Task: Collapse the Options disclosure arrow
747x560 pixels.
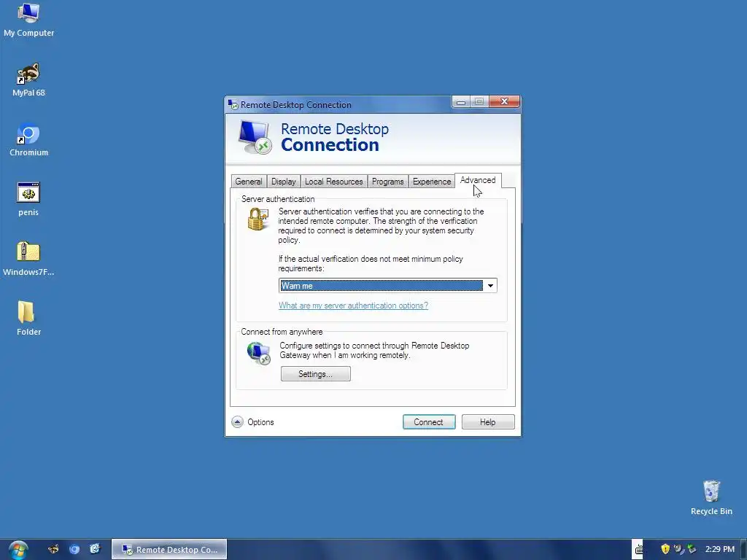Action: pos(237,422)
